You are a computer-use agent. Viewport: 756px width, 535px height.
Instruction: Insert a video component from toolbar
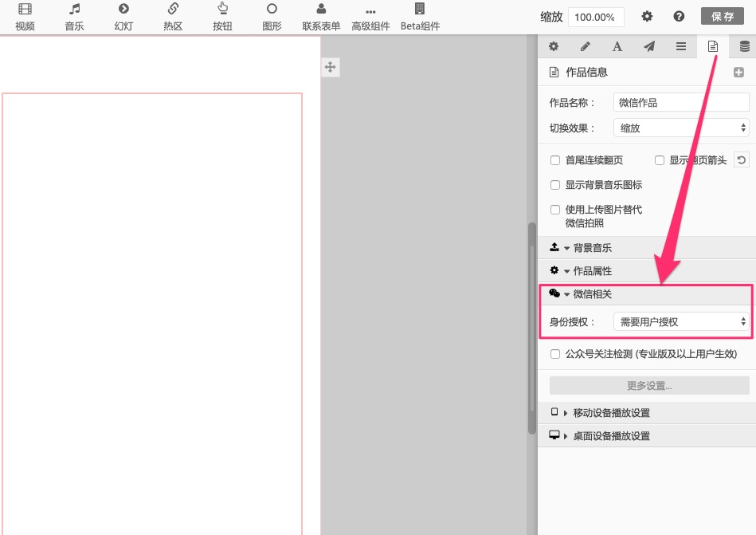25,16
